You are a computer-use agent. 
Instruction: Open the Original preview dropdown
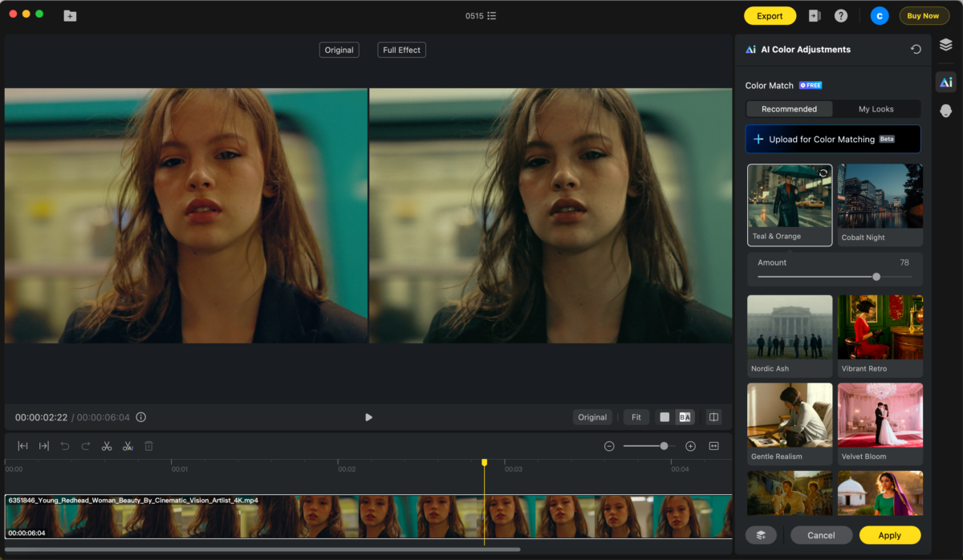[592, 417]
